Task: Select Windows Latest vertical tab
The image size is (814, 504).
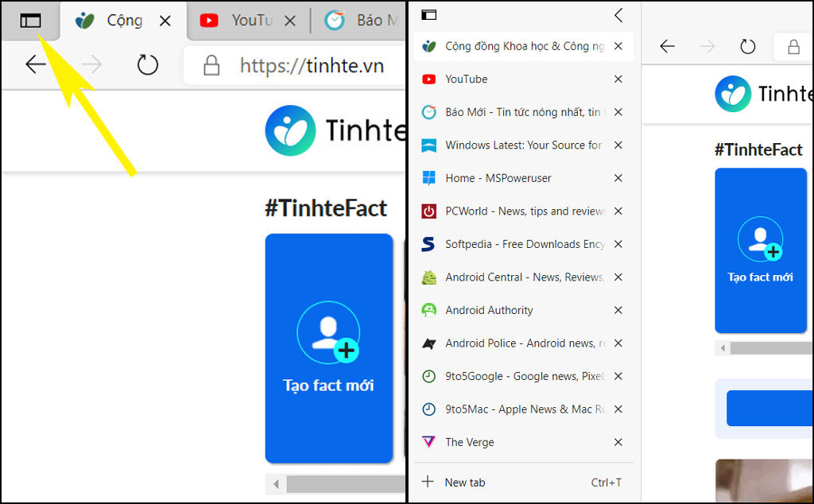Action: (524, 145)
